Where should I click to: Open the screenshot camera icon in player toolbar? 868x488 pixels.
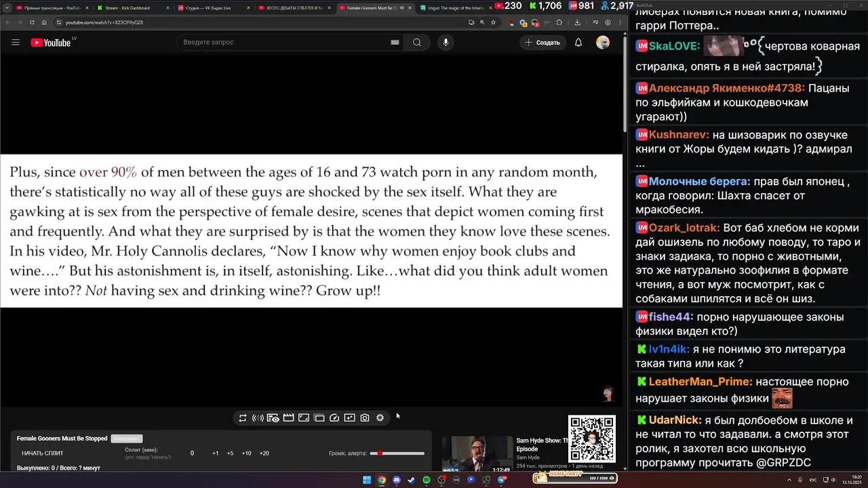(x=365, y=418)
